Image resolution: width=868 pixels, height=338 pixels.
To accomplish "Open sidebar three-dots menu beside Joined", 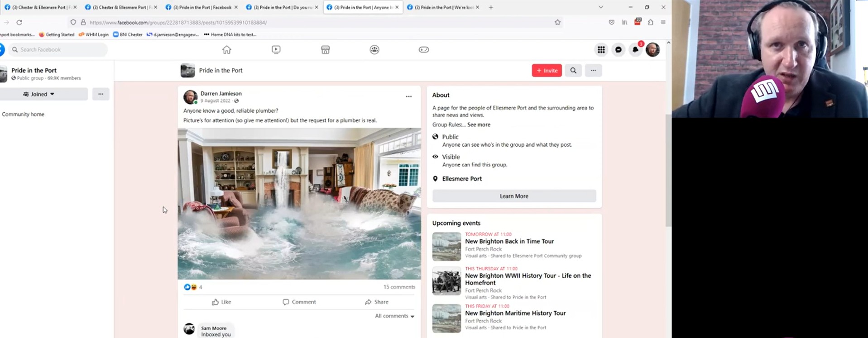I will pos(101,94).
